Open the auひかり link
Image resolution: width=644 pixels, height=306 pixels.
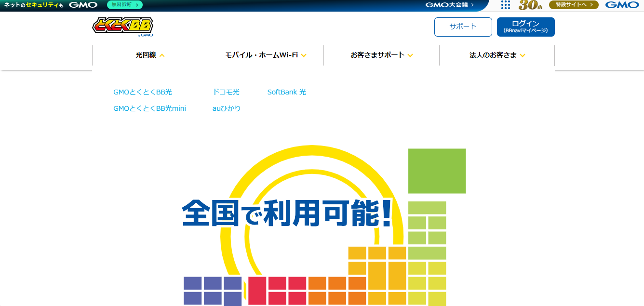tap(227, 108)
